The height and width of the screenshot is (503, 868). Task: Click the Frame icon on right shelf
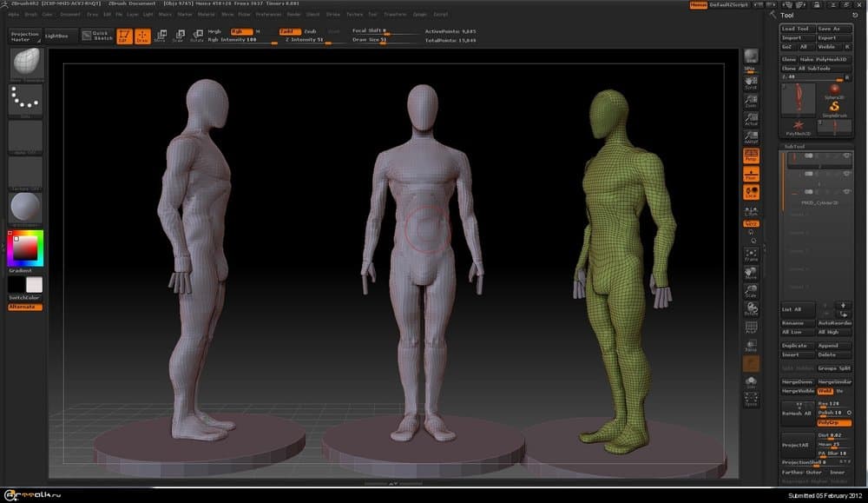point(751,254)
